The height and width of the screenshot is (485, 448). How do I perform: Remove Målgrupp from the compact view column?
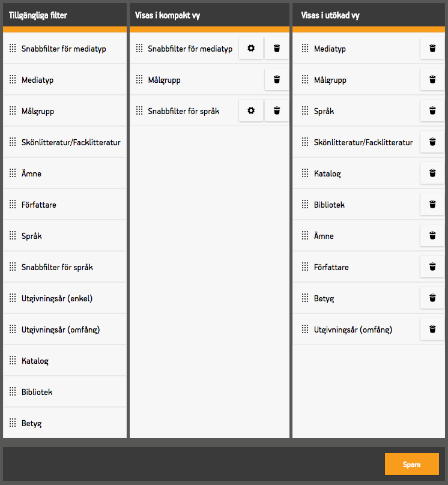click(277, 80)
